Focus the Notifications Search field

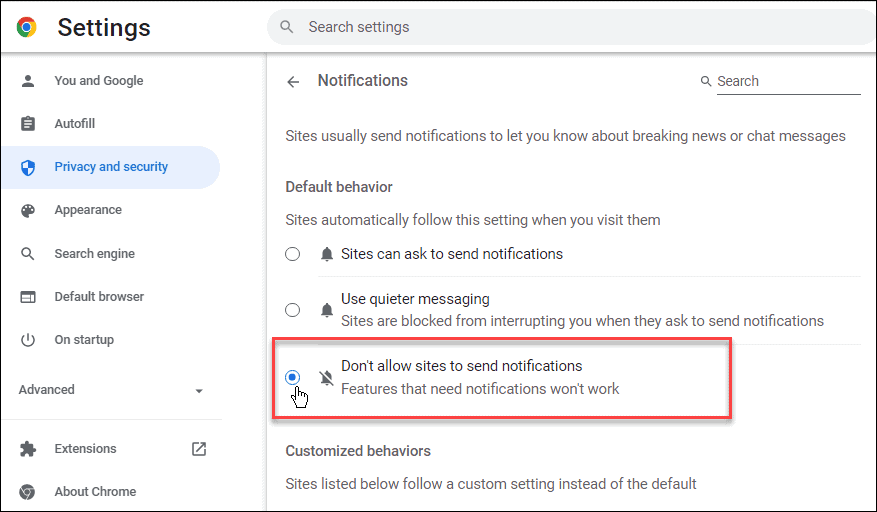coord(789,82)
